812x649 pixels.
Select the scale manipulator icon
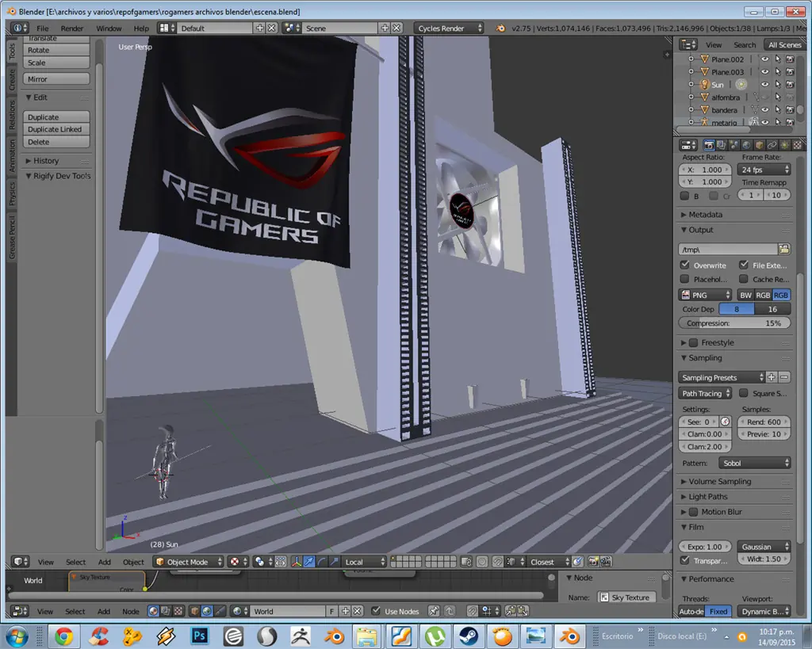click(x=335, y=562)
